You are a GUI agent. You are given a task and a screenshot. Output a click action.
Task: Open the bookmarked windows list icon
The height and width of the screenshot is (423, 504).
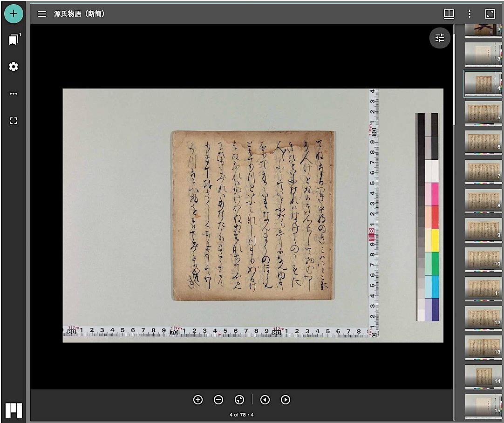[x=14, y=40]
